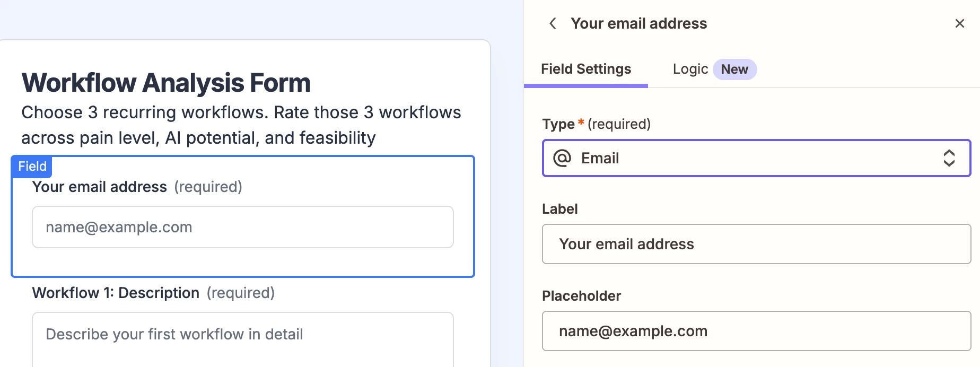Image resolution: width=980 pixels, height=367 pixels.
Task: Select the Workflow 1: Description field label
Action: click(116, 293)
